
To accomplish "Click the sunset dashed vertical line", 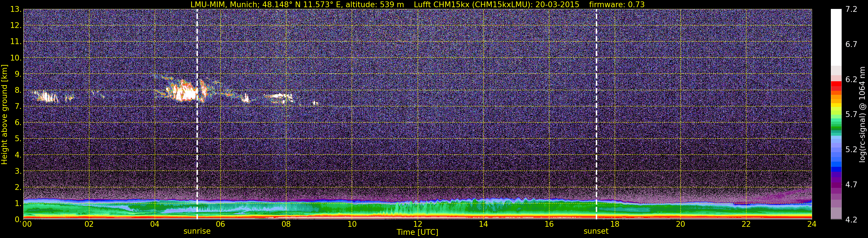I will (596, 114).
